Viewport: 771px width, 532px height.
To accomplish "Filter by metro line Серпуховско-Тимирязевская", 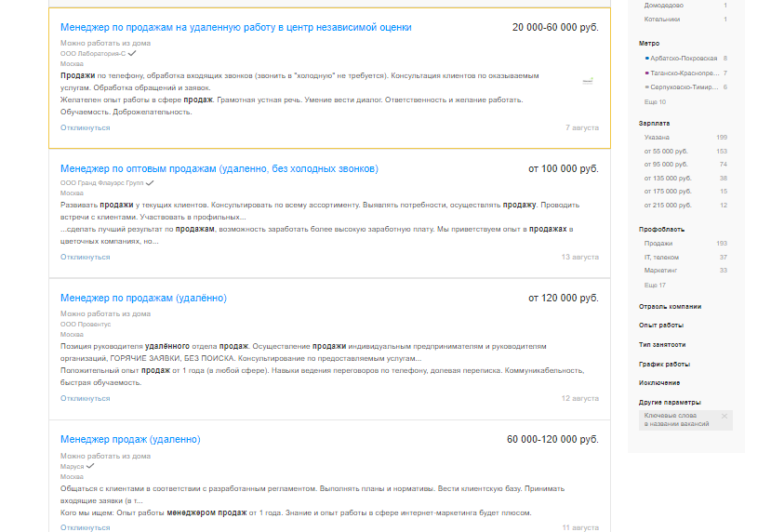I will (685, 87).
